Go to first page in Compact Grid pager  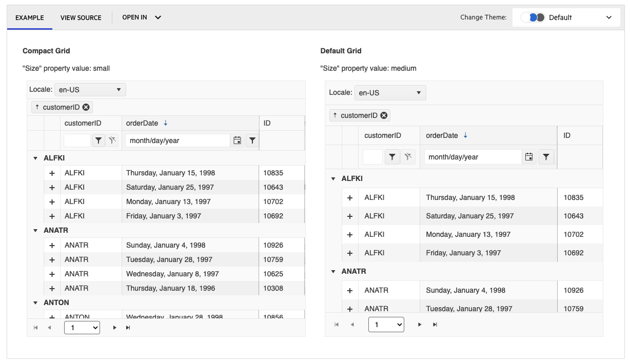(x=35, y=328)
